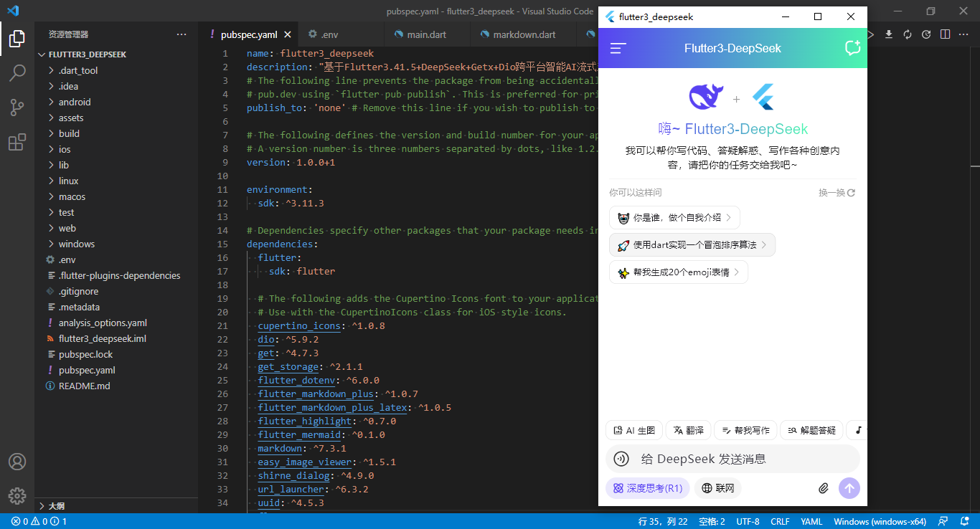Click the 使用dart实现一个冒泡排序算法 suggestion
This screenshot has width=980, height=529.
click(x=692, y=244)
